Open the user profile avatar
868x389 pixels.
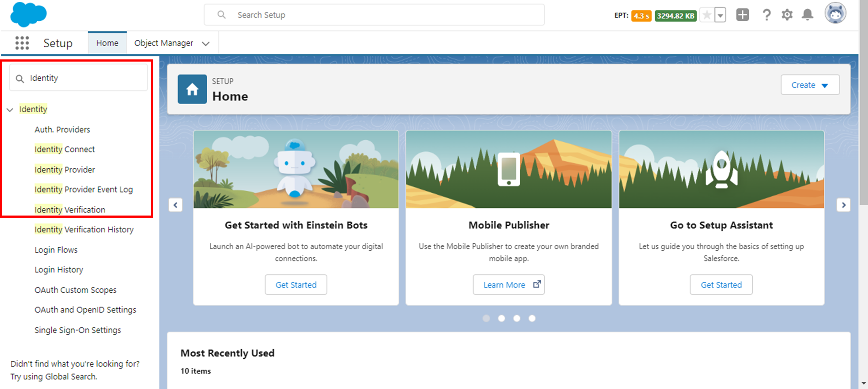835,13
